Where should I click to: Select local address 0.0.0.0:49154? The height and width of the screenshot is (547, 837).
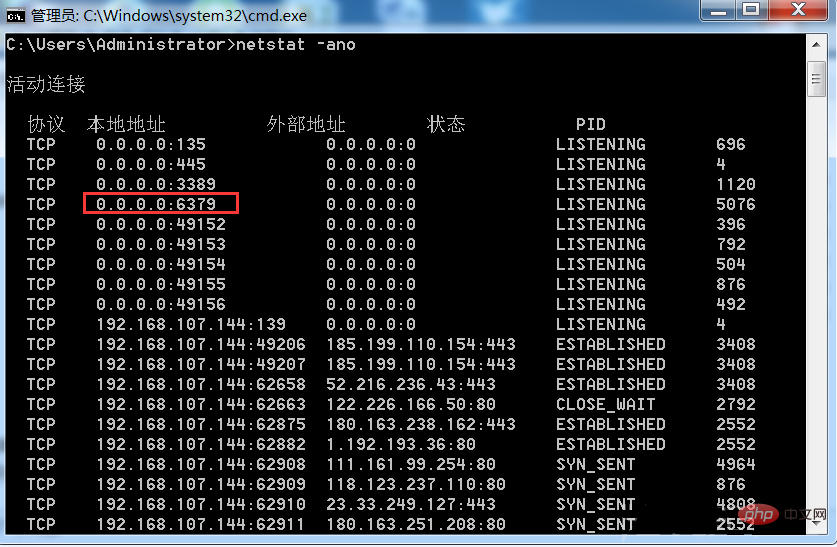(161, 264)
